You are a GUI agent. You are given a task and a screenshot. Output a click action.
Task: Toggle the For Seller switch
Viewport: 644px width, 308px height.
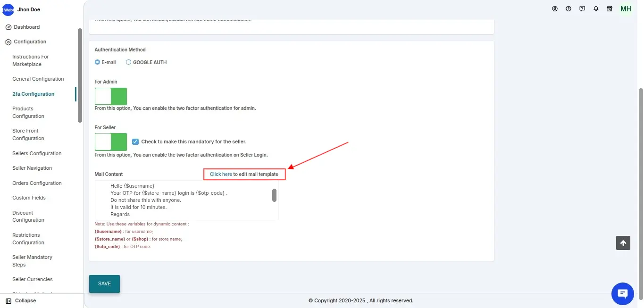click(x=111, y=142)
